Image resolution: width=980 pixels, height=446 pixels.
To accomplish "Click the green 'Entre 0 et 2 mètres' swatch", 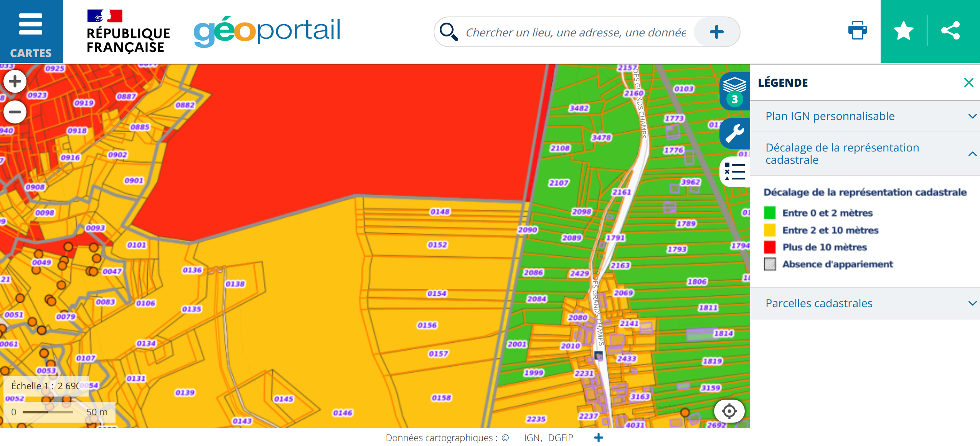I will pos(770,213).
